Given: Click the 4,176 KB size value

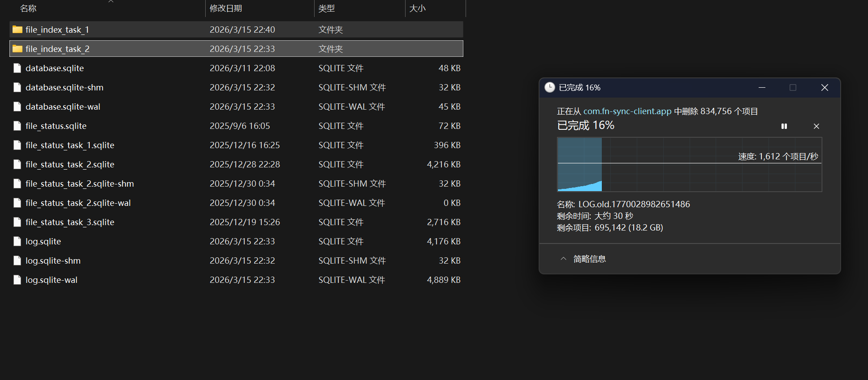Looking at the screenshot, I should [x=444, y=241].
